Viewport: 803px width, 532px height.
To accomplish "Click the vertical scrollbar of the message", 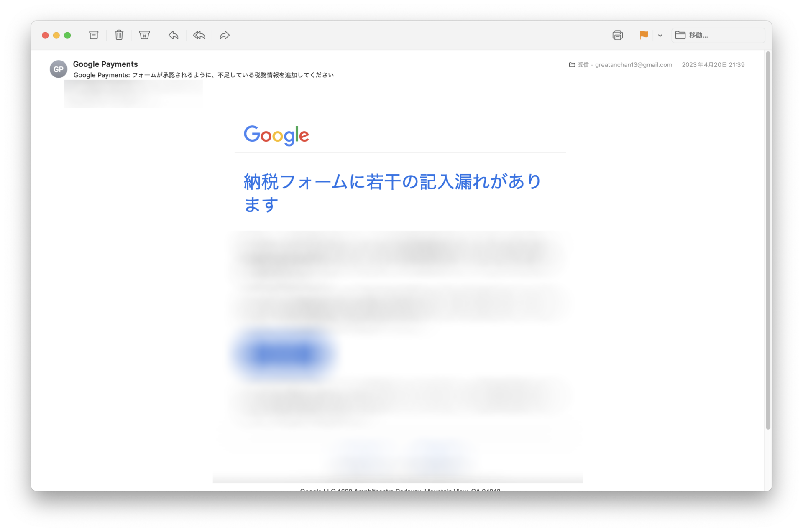I will 768,240.
